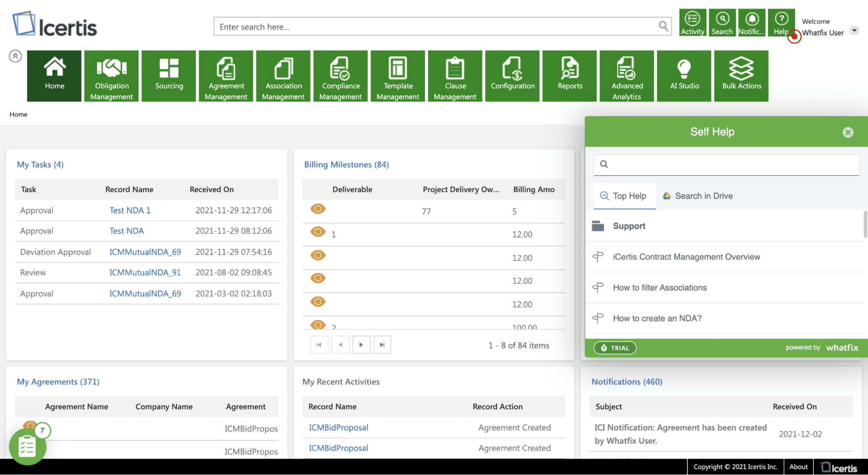Open first ICMBidProposal in Recent Activities
Viewport: 868px width, 475px height.
[x=338, y=428]
